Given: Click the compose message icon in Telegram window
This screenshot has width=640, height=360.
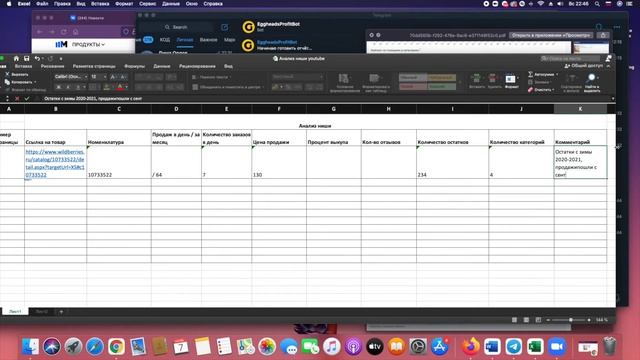Looking at the screenshot, I should [x=224, y=27].
